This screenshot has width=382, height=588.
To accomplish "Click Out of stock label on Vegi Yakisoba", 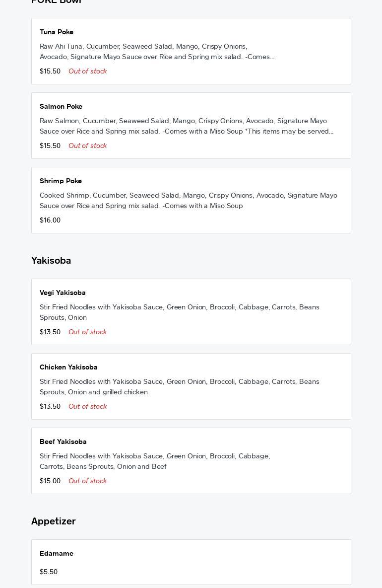I will click(x=87, y=332).
